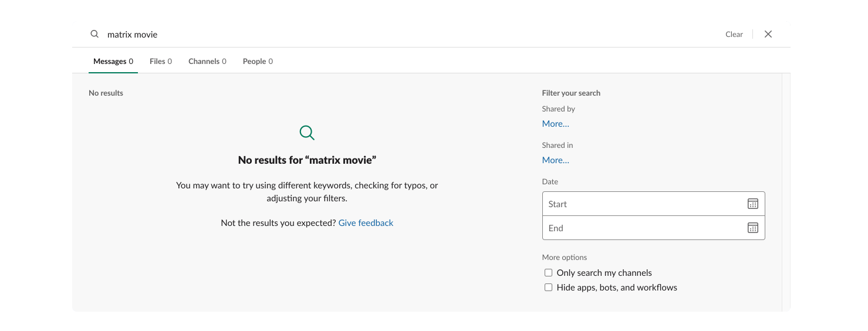Open the End date calendar icon
The image size is (868, 331).
(x=753, y=228)
